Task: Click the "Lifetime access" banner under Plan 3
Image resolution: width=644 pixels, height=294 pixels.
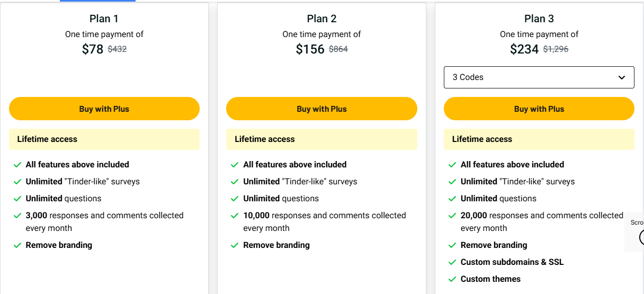Action: [x=539, y=139]
